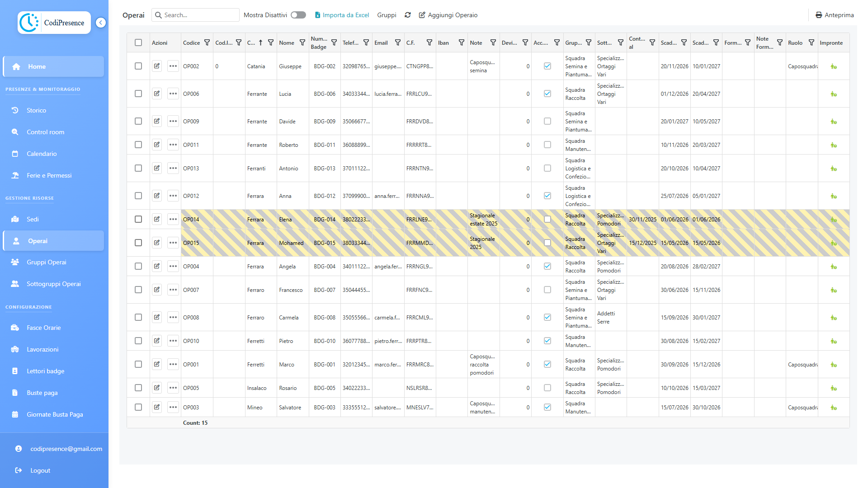This screenshot has width=868, height=488.
Task: Open the filter dropdown for Email column
Action: click(398, 42)
